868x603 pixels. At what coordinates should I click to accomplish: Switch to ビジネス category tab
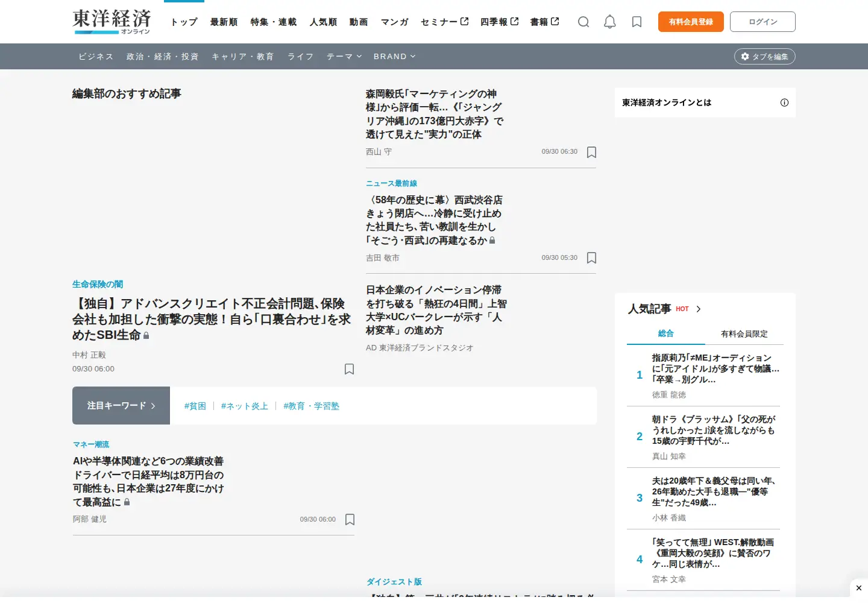coord(96,57)
